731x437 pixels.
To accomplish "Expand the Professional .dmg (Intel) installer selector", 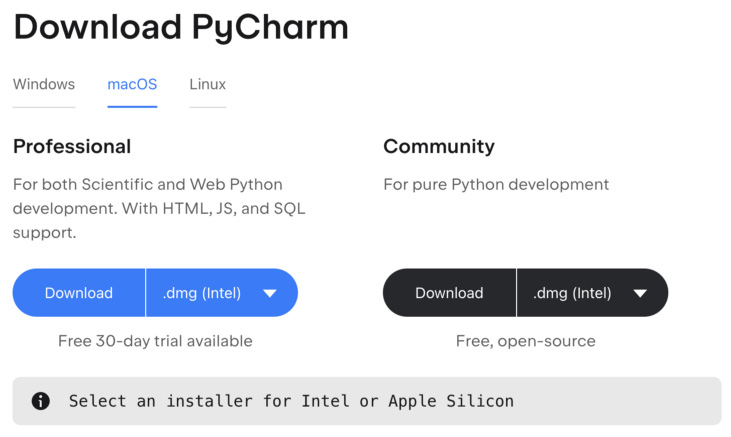I will pyautogui.click(x=221, y=293).
